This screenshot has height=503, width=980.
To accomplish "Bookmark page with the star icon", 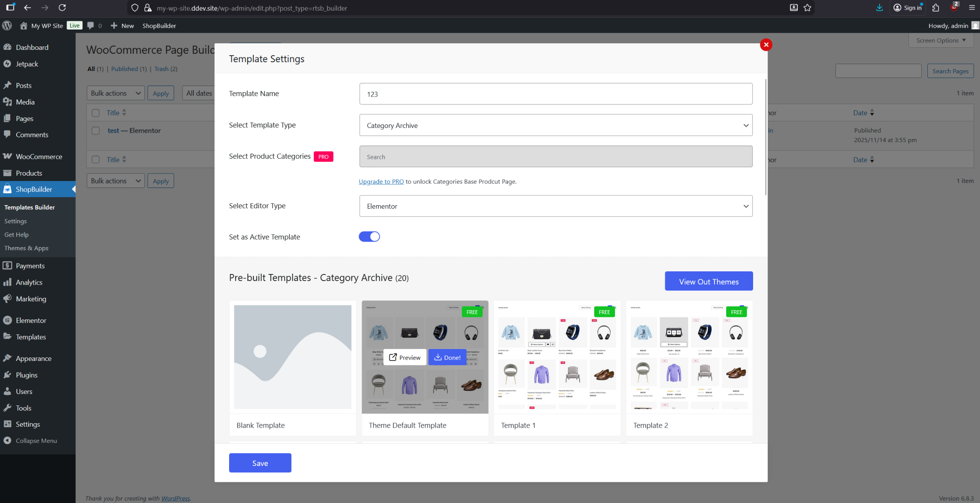I will (807, 8).
